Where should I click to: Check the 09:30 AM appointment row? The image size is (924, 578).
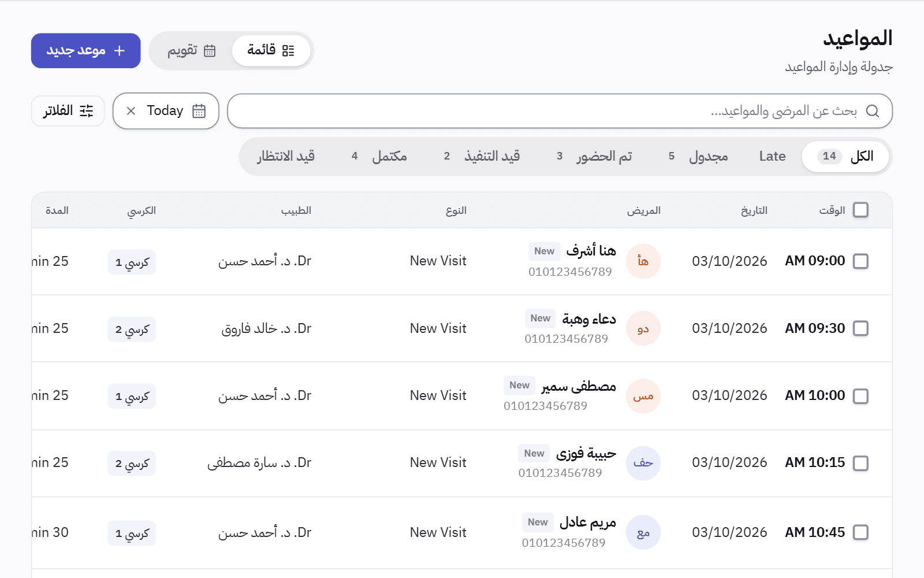coord(860,328)
